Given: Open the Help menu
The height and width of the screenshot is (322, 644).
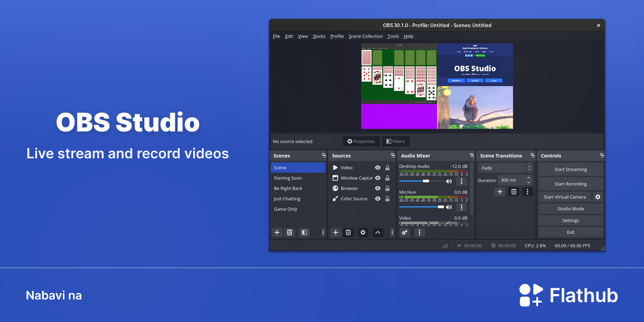Looking at the screenshot, I should tap(408, 36).
